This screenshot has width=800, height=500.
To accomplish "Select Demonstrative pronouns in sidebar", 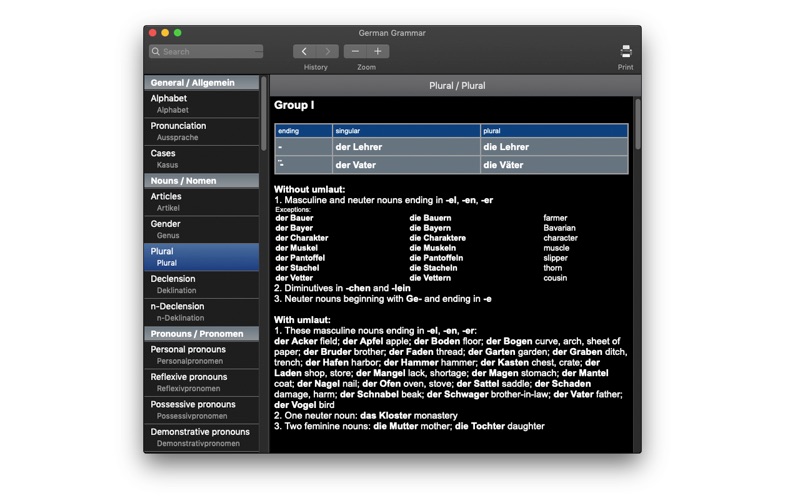I will (202, 437).
